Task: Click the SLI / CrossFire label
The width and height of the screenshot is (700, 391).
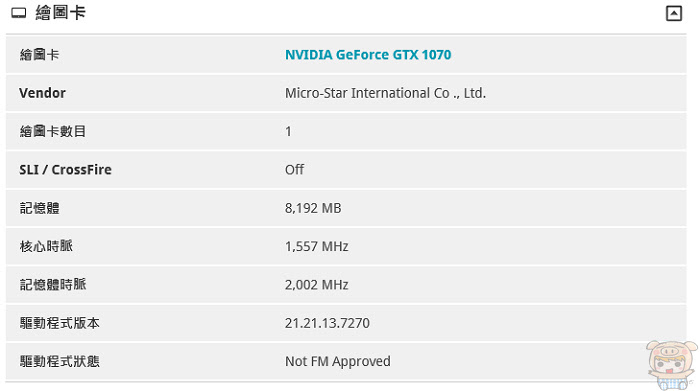Action: [x=65, y=170]
